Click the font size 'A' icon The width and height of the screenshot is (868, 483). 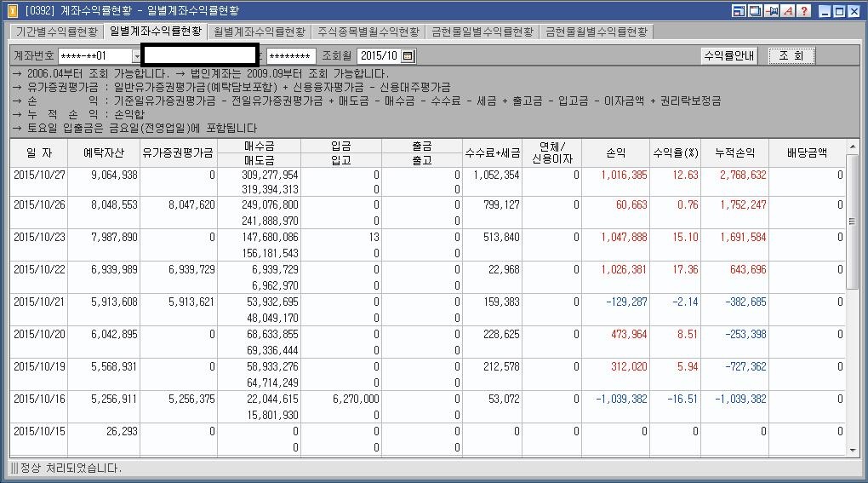(x=788, y=10)
